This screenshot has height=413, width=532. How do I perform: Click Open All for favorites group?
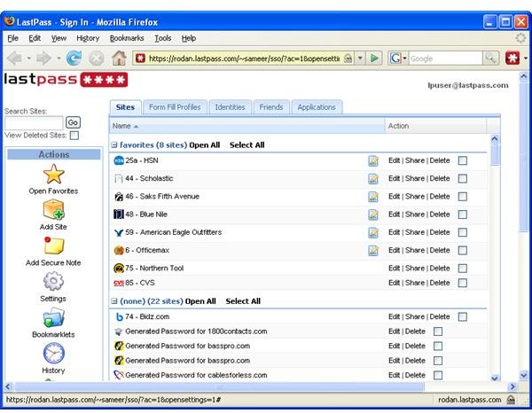coord(205,145)
